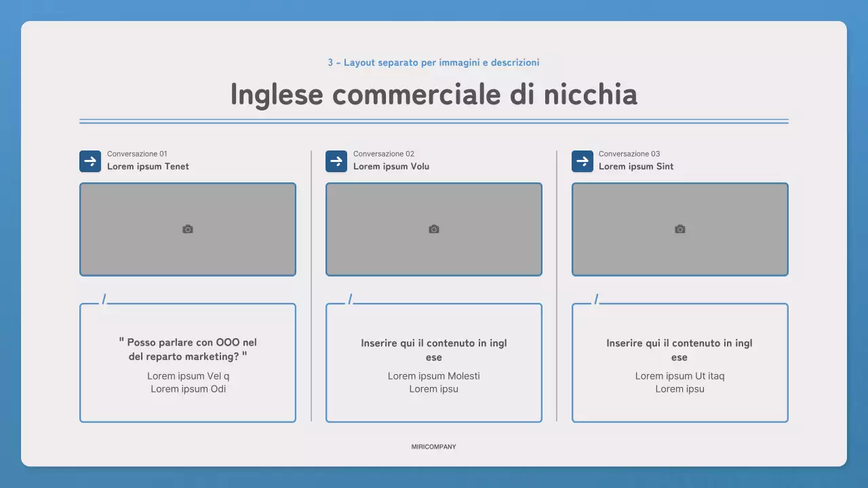Select the Conversazione 02 label

click(x=383, y=154)
